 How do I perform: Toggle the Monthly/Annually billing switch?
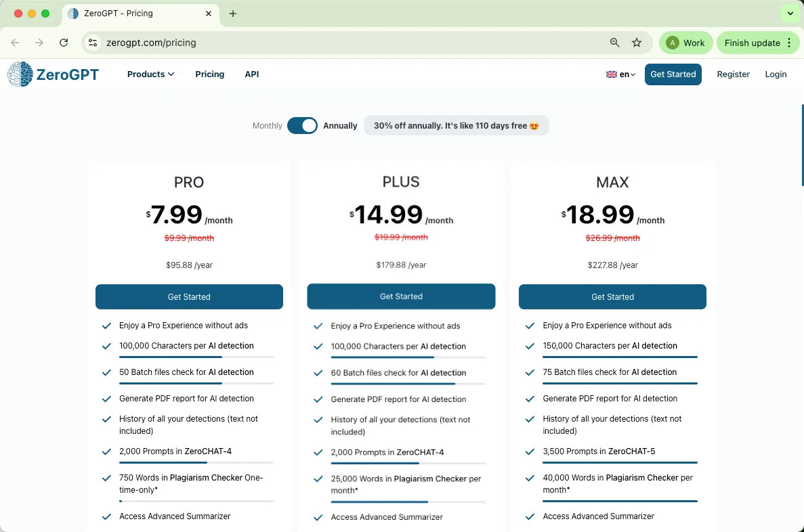[302, 126]
